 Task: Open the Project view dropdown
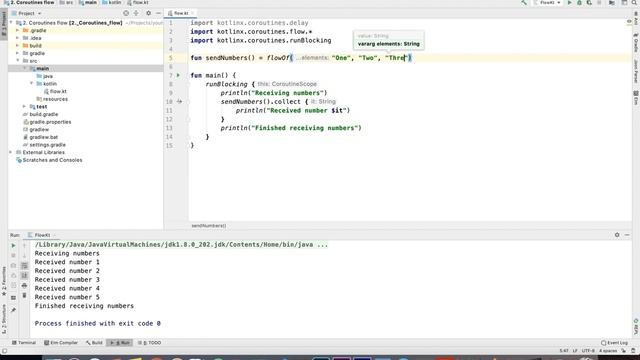pos(28,13)
